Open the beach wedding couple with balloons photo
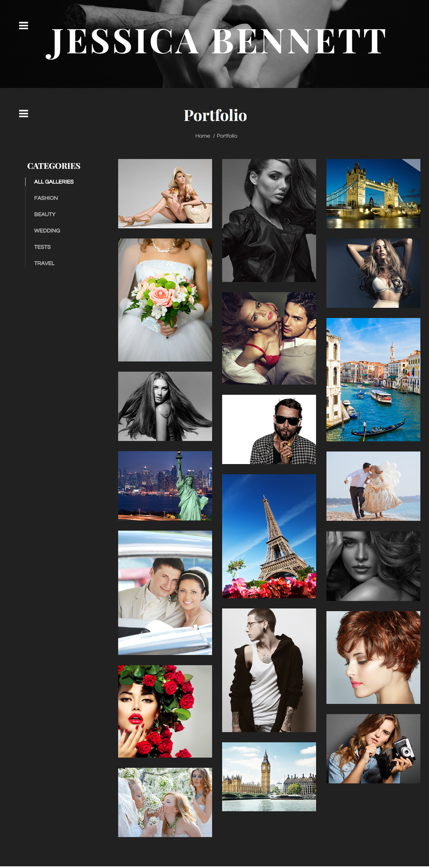This screenshot has width=429, height=868. [x=373, y=486]
